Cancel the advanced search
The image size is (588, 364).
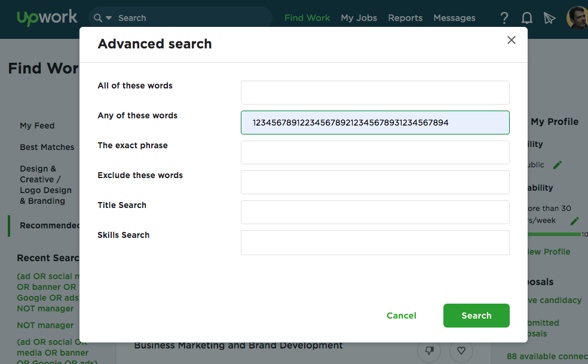401,316
